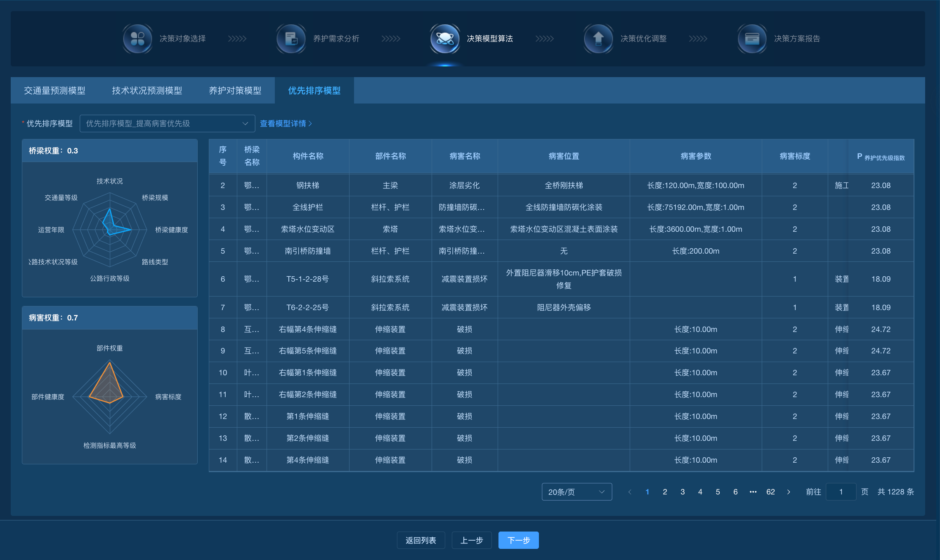Select the 优先排序模型 tab
Viewport: 940px width, 560px height.
click(x=314, y=90)
